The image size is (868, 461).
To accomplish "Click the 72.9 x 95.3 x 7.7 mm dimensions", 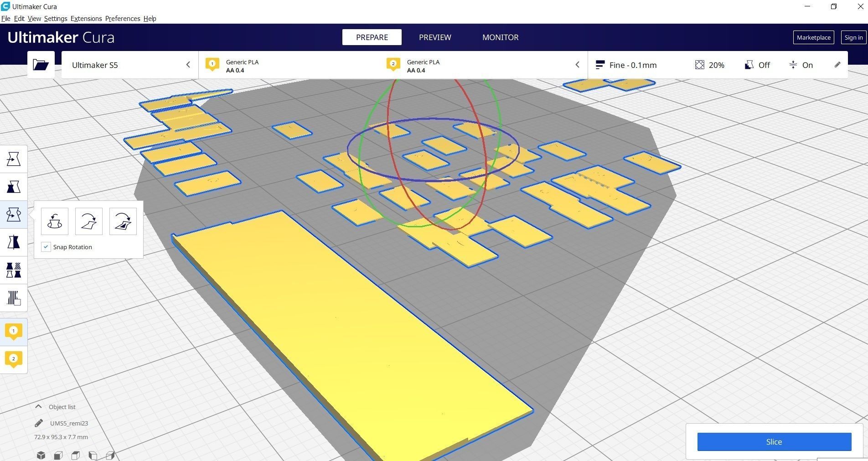I will click(x=61, y=437).
